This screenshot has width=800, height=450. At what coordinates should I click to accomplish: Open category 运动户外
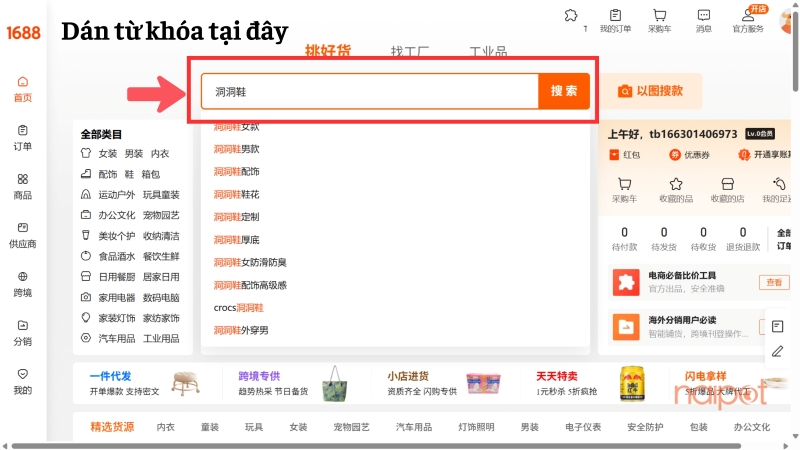coord(117,194)
